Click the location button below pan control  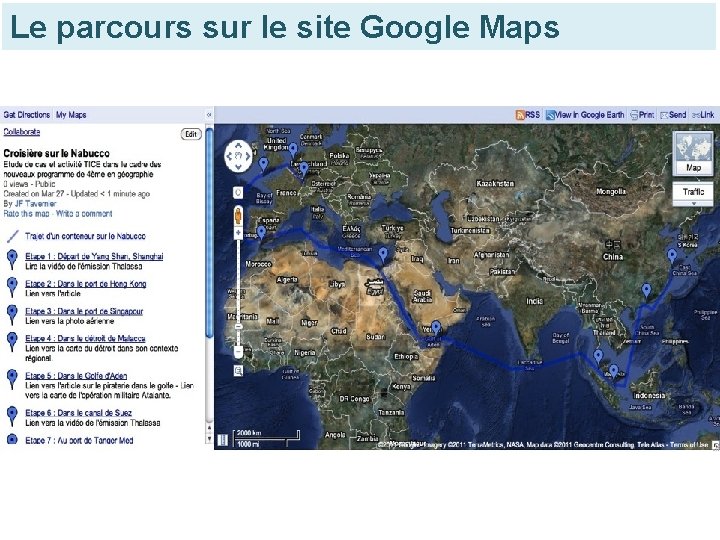click(x=238, y=192)
